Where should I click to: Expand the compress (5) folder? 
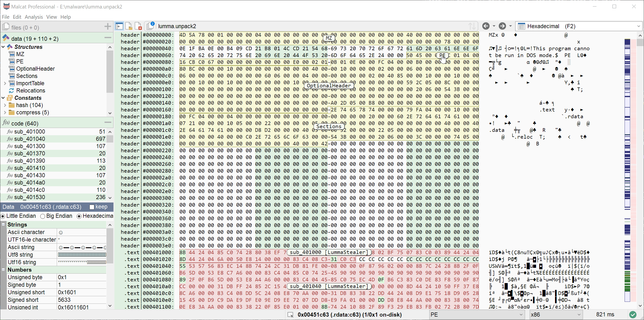click(x=5, y=112)
